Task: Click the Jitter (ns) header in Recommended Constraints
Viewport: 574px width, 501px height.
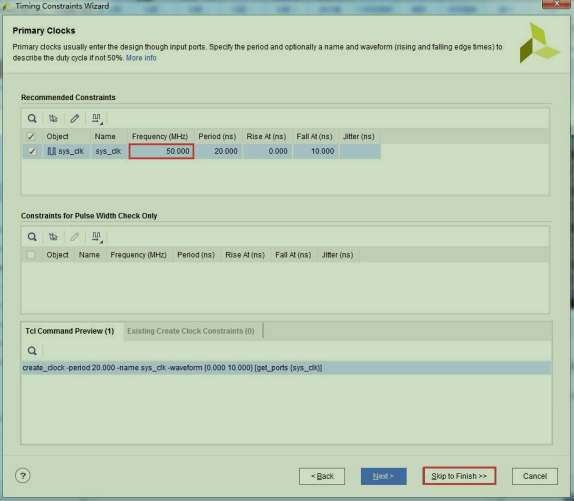Action: click(x=359, y=137)
